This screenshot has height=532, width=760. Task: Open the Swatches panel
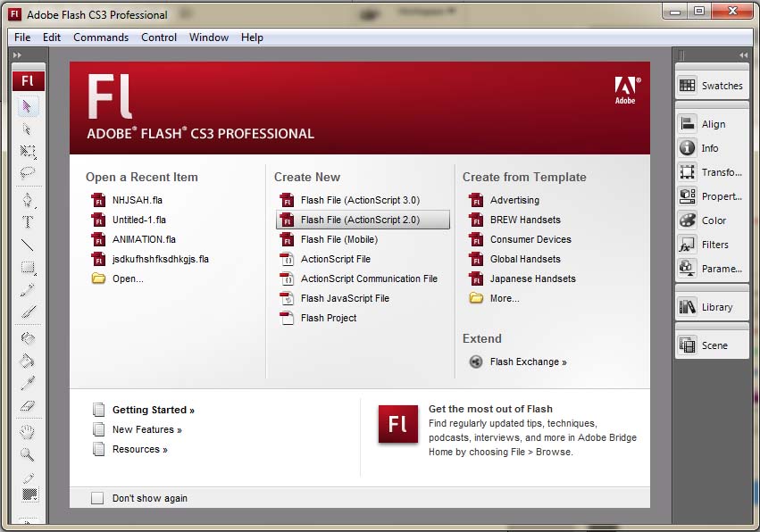(712, 86)
